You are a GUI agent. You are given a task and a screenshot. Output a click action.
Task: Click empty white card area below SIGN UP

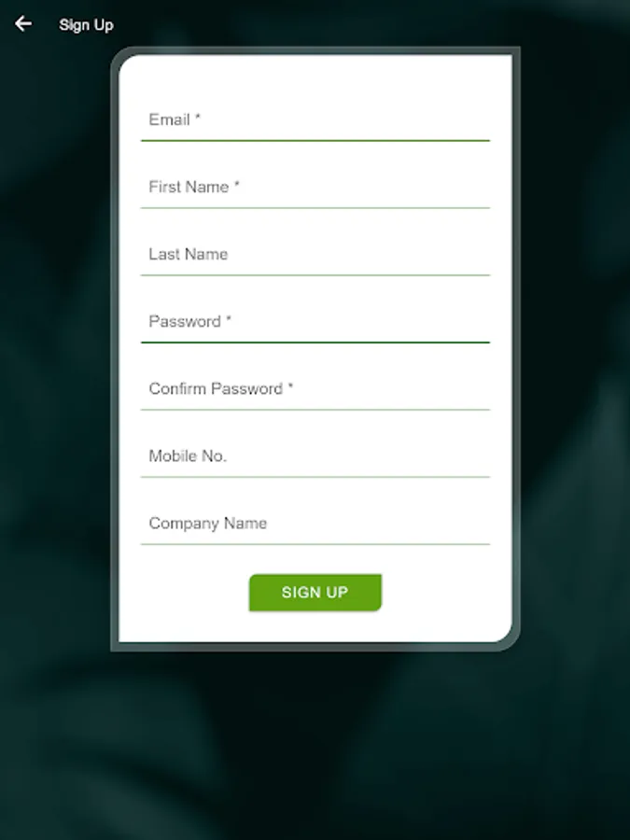click(x=315, y=627)
